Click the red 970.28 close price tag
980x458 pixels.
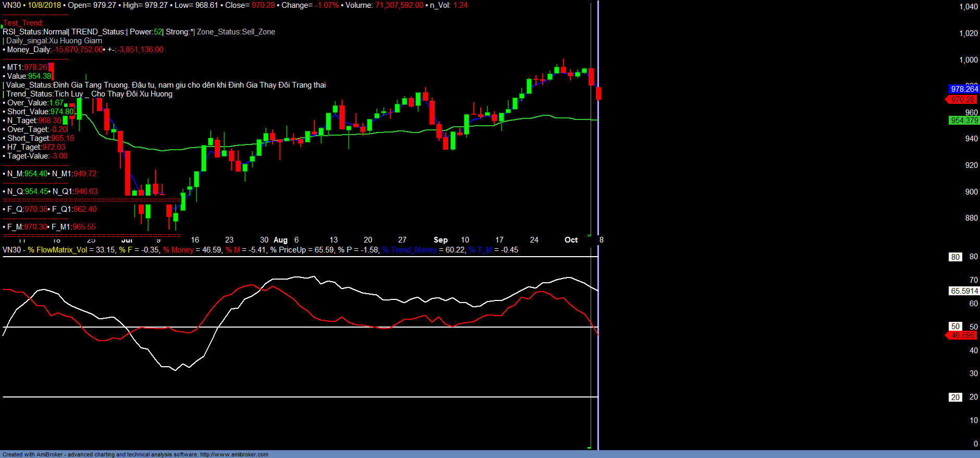(962, 100)
